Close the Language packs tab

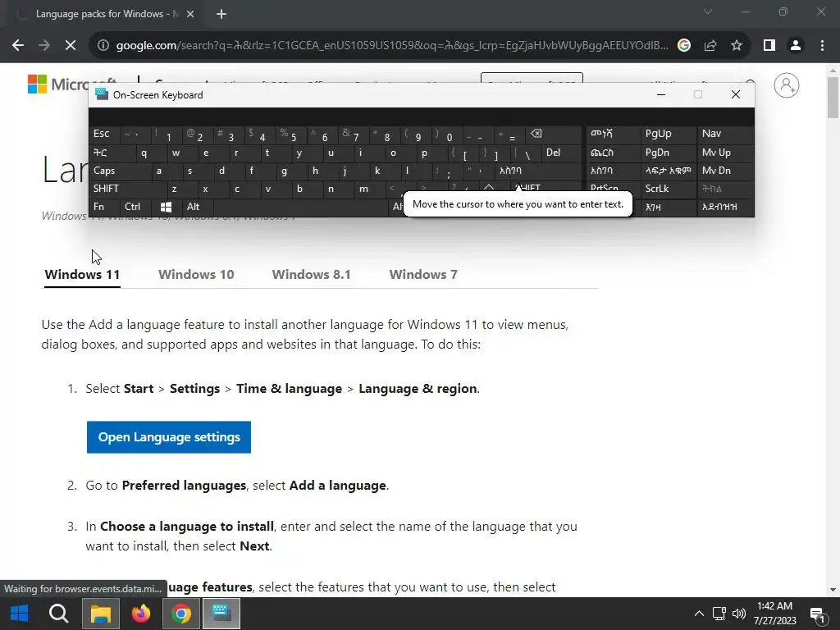(190, 15)
